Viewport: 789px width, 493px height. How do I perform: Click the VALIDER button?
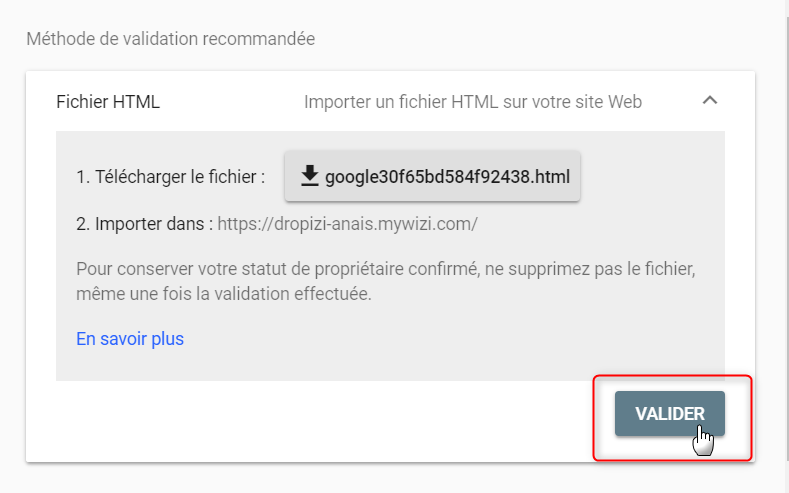click(x=670, y=414)
